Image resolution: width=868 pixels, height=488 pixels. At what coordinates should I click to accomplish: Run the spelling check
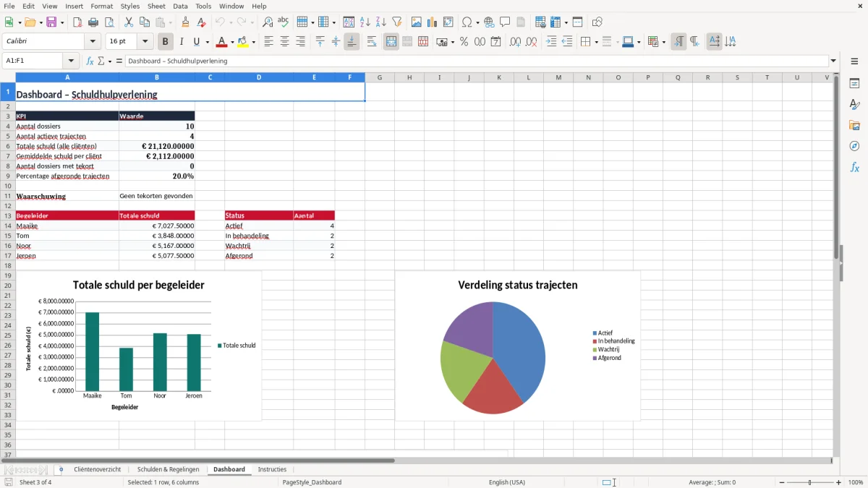coord(284,22)
